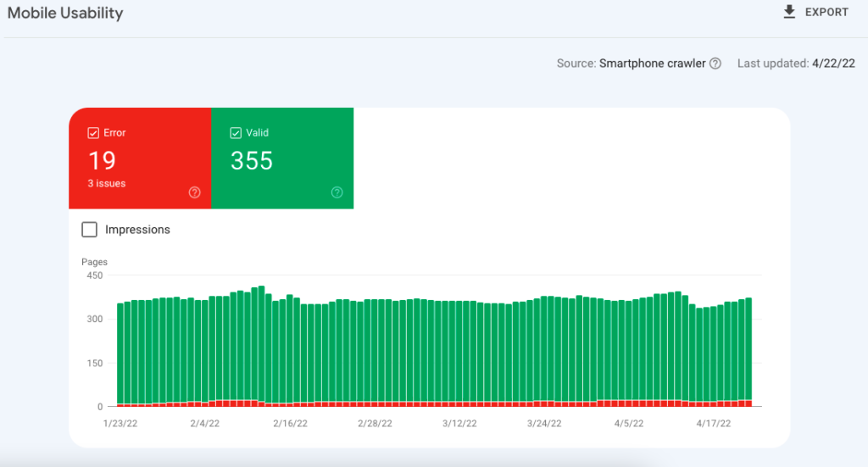Image resolution: width=868 pixels, height=467 pixels.
Task: Click the EXPORT button label
Action: click(x=826, y=12)
